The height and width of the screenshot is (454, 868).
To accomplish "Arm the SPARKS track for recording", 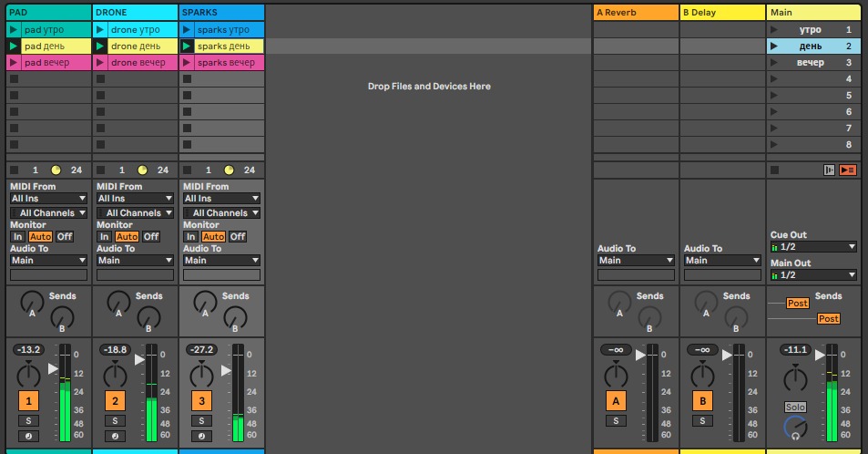I will click(x=201, y=437).
